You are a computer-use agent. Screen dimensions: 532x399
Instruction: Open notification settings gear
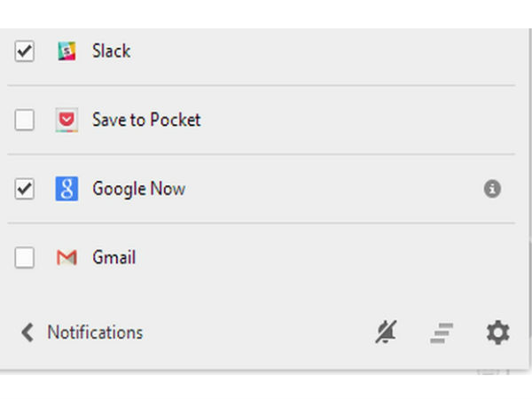[x=497, y=332]
